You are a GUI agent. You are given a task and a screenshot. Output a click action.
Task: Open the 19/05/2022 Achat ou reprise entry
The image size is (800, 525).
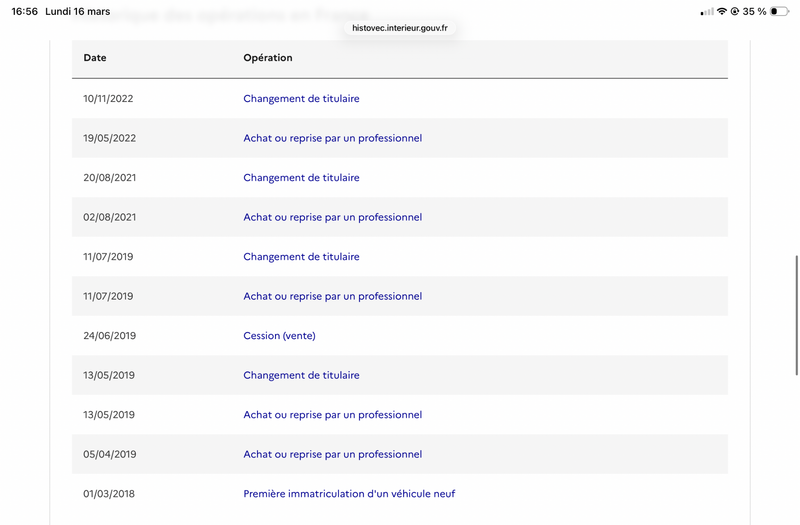(333, 138)
